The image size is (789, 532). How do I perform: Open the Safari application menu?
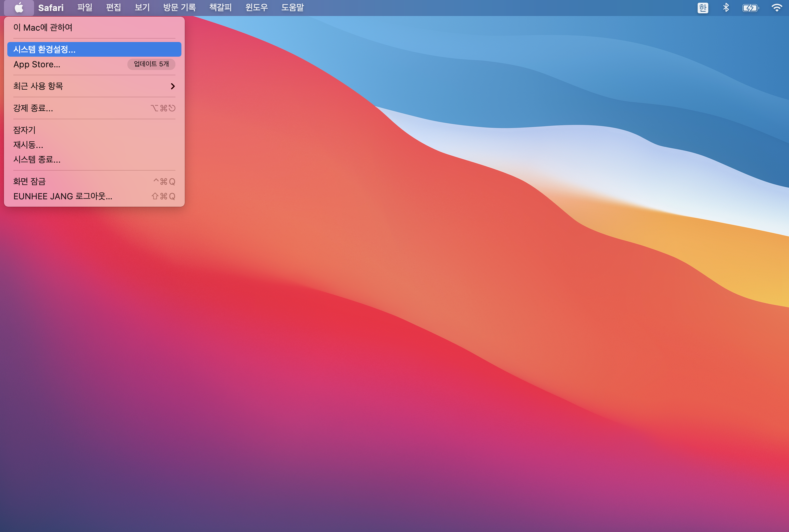click(x=51, y=7)
